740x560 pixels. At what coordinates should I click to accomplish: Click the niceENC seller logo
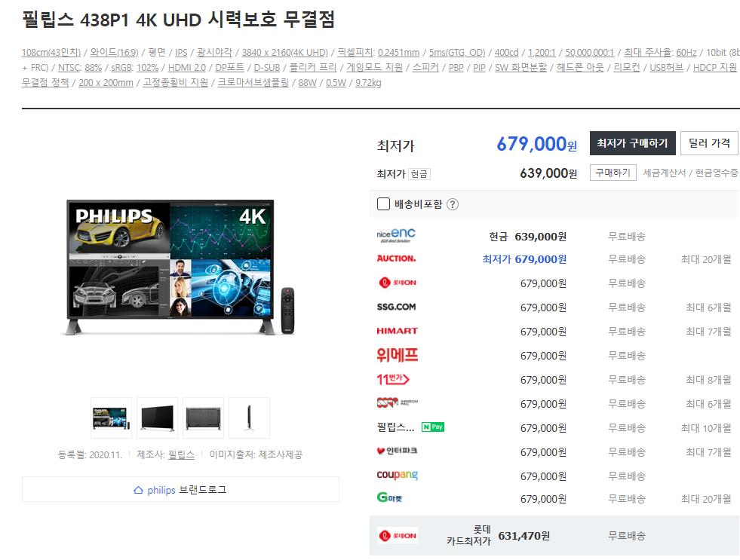(x=396, y=235)
